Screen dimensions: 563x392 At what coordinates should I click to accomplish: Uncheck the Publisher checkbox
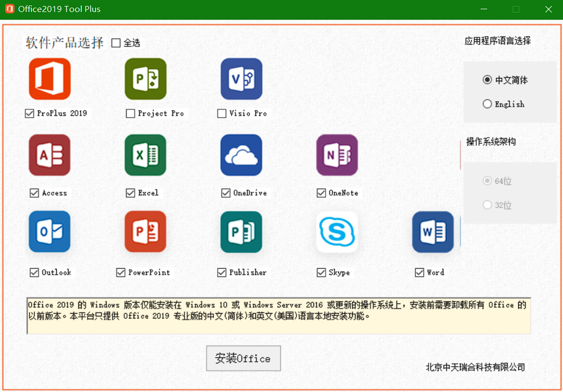pyautogui.click(x=222, y=272)
